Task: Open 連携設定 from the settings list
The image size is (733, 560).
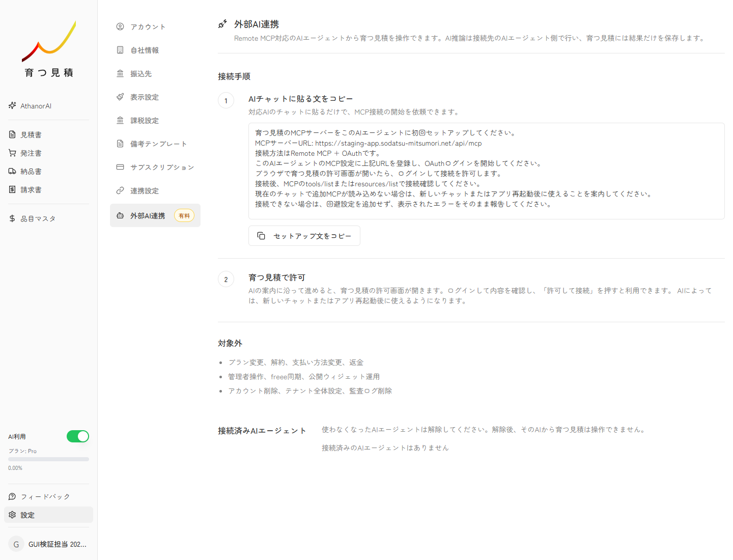Action: tap(145, 190)
